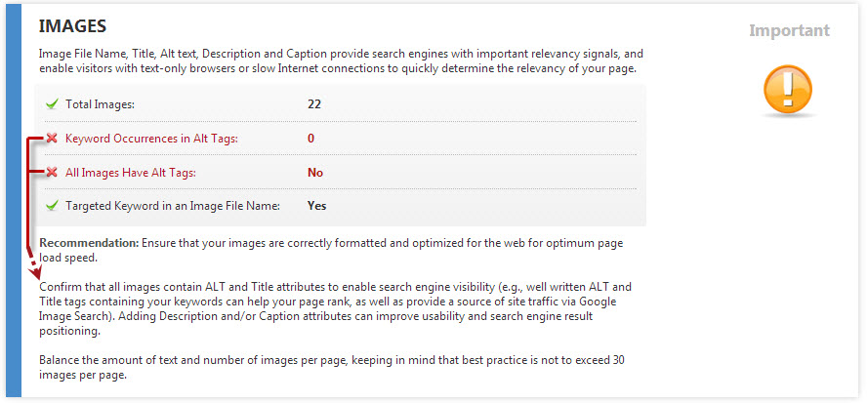Click the total images value 22
Image resolution: width=868 pixels, height=403 pixels.
pos(314,103)
